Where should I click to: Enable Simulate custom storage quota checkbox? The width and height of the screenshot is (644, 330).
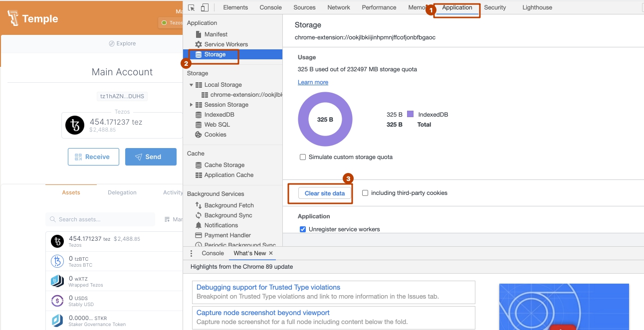[x=303, y=157]
